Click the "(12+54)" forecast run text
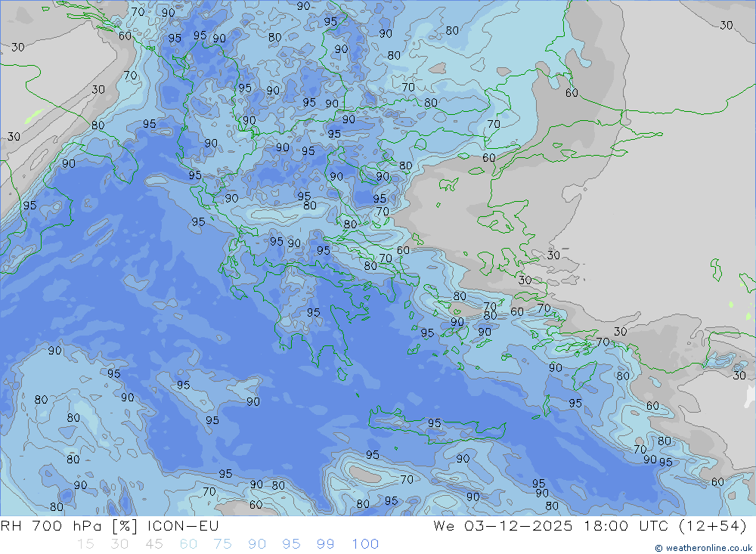This screenshot has height=554, width=756. coord(713,526)
